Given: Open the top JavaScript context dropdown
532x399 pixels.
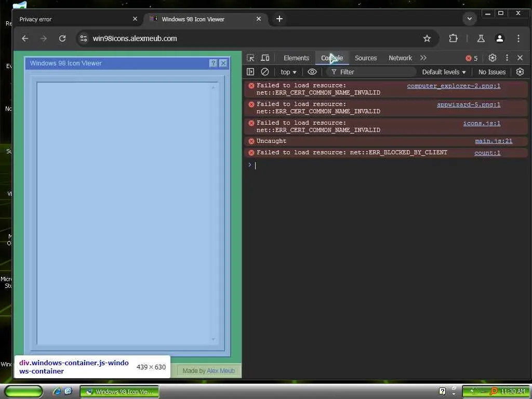Looking at the screenshot, I should (288, 72).
